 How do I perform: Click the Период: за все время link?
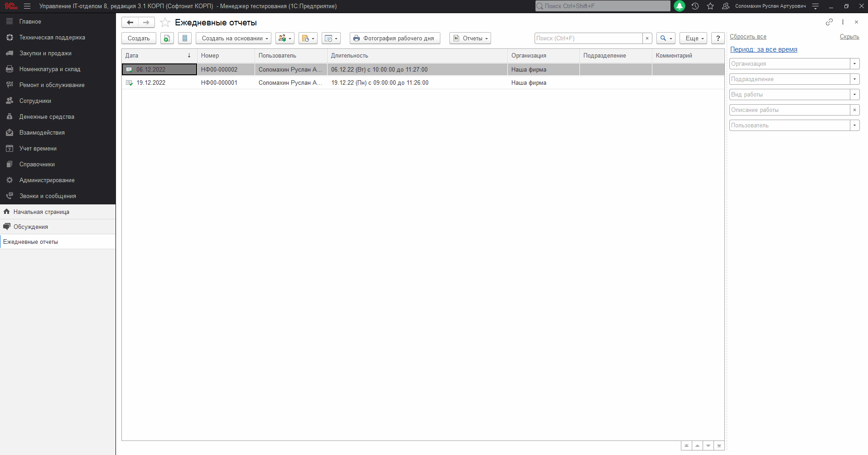763,49
